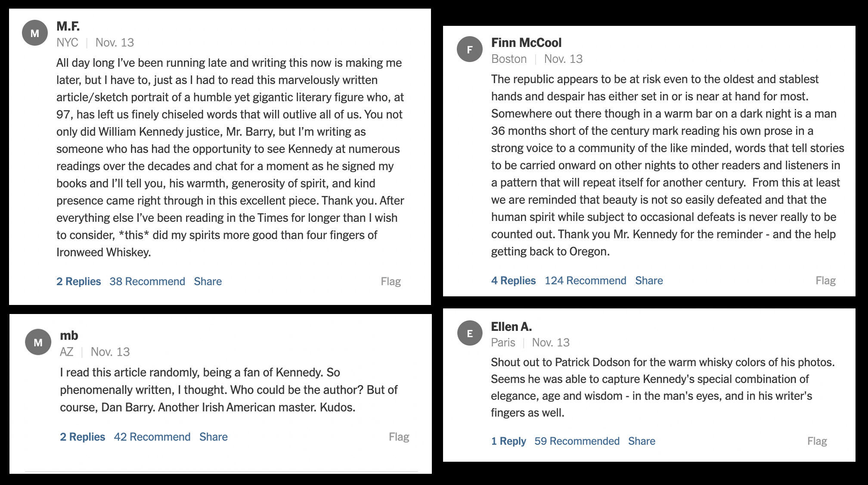
Task: Recommend Finn McCool's comment with 124 recommendations
Action: pos(586,280)
